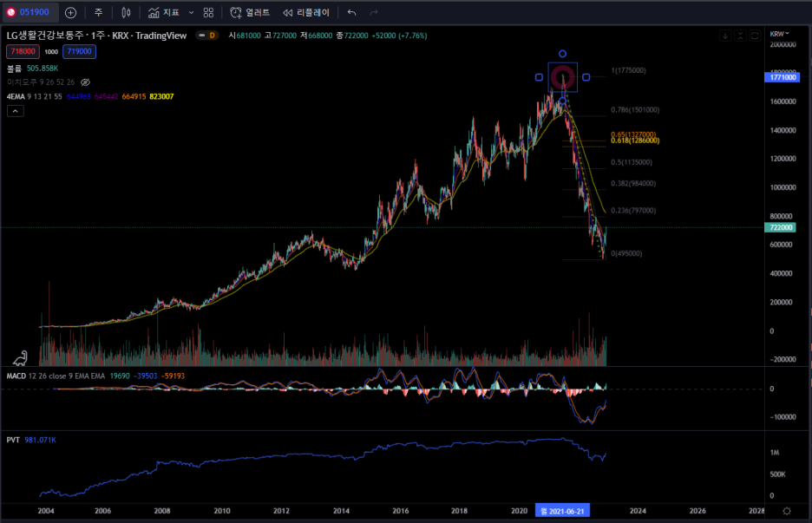The width and height of the screenshot is (812, 523).
Task: Click the collapse pane icon
Action: 740,36
